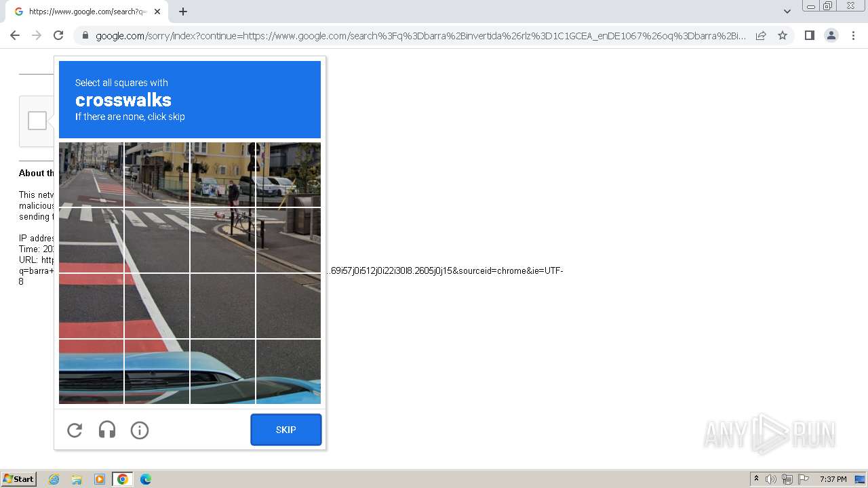Viewport: 868px width, 488px height.
Task: Click the address bar URL field
Action: click(x=420, y=36)
